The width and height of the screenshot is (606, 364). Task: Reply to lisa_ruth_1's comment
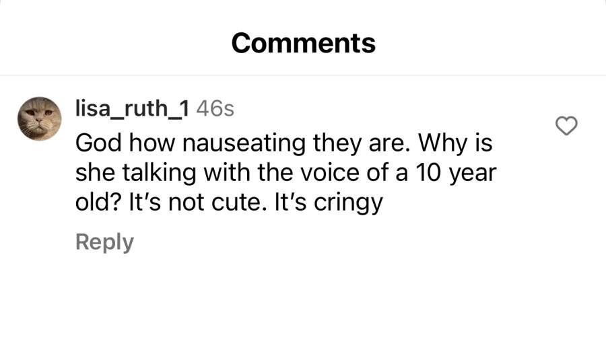click(x=104, y=242)
